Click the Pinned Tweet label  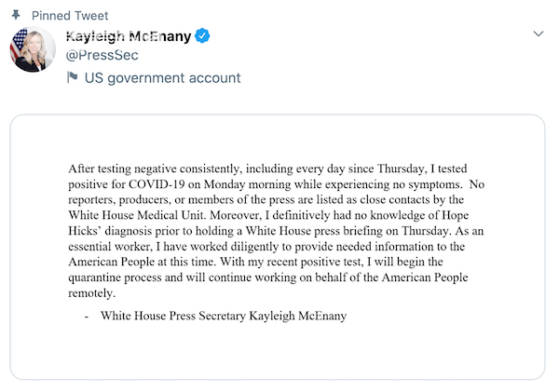70,16
